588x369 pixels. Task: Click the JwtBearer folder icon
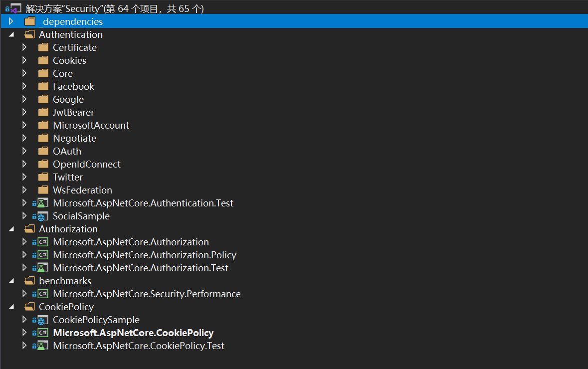[43, 112]
